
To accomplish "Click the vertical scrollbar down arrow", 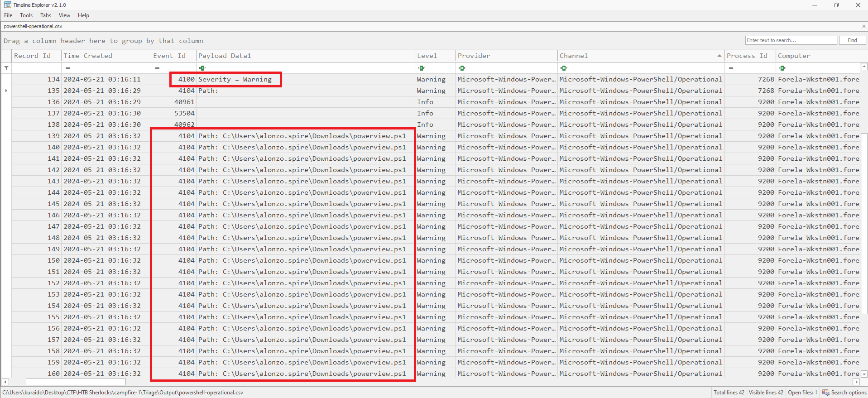I will (x=864, y=374).
